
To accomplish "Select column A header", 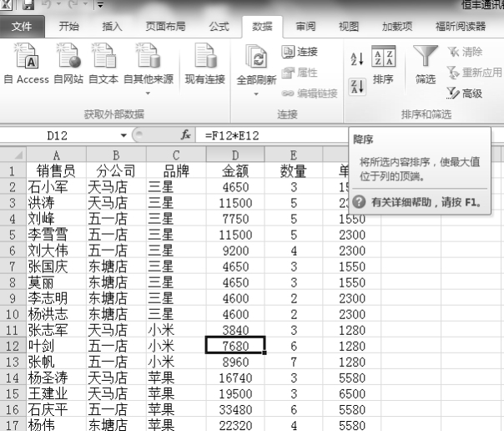I will [56, 155].
